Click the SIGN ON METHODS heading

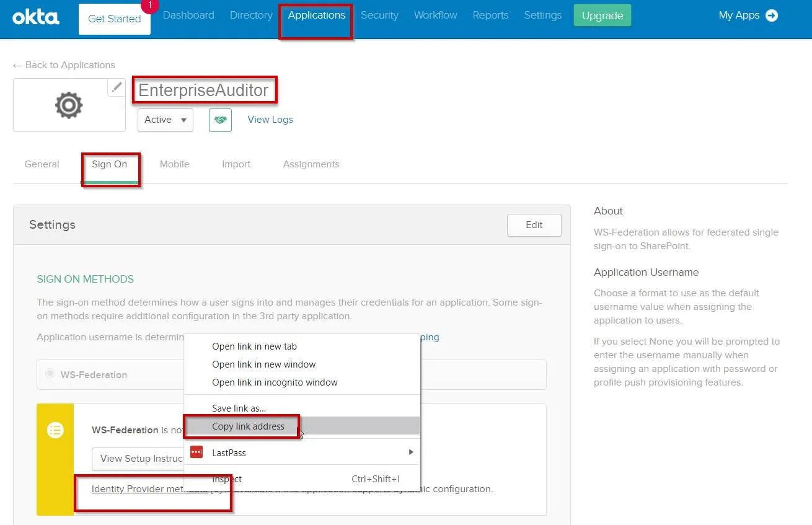point(86,279)
